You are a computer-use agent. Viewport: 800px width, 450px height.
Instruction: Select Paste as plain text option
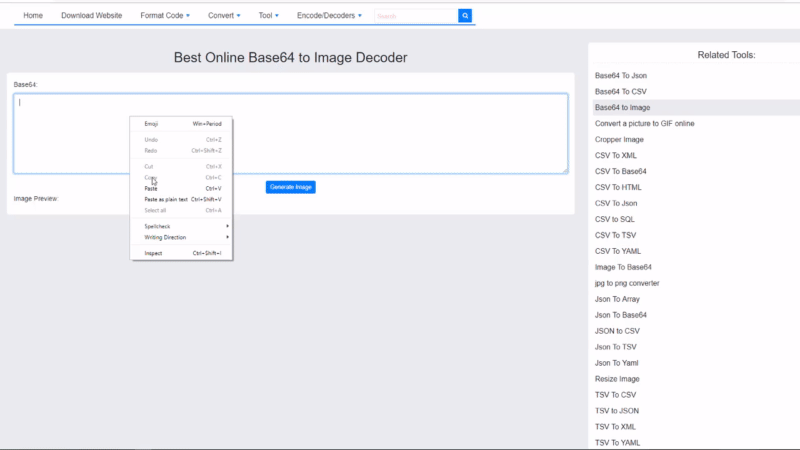coord(166,199)
